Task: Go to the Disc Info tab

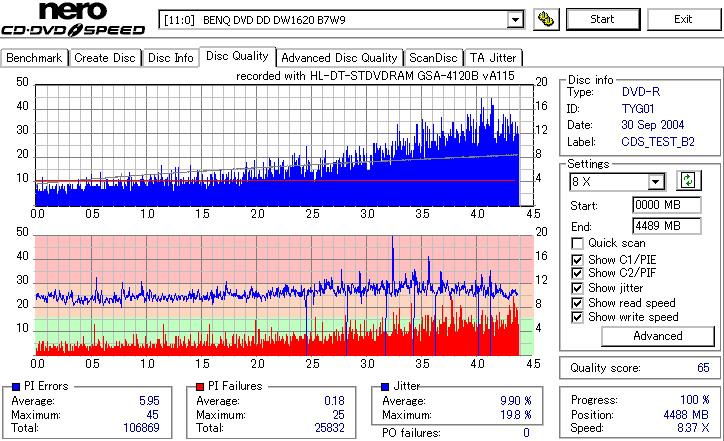Action: pos(170,58)
